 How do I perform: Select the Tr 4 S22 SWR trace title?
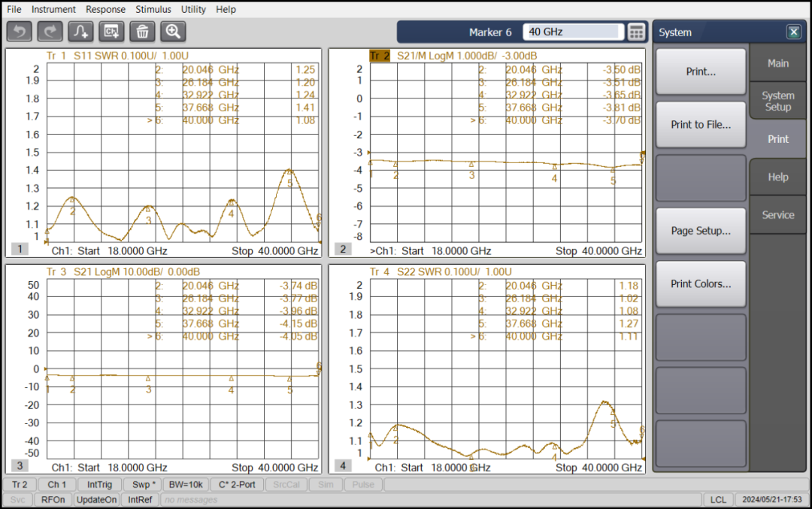point(441,272)
